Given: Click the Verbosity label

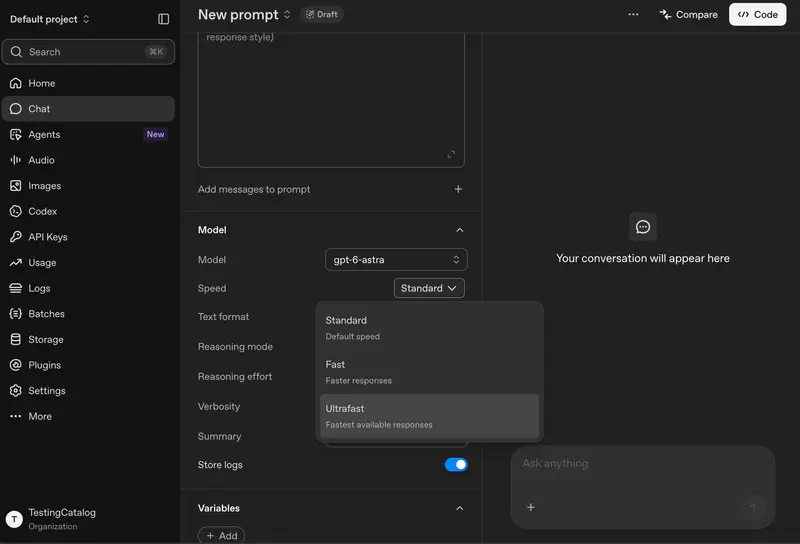Looking at the screenshot, I should pyautogui.click(x=218, y=406).
